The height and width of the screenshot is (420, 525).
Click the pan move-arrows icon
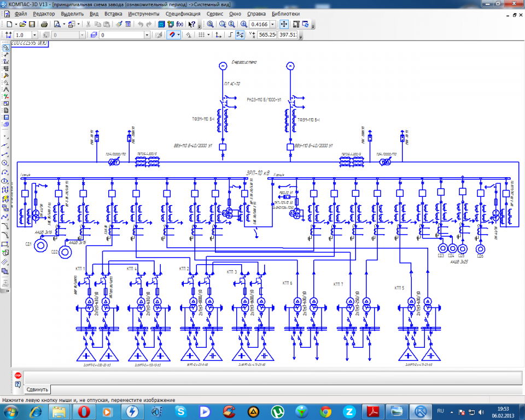click(284, 24)
